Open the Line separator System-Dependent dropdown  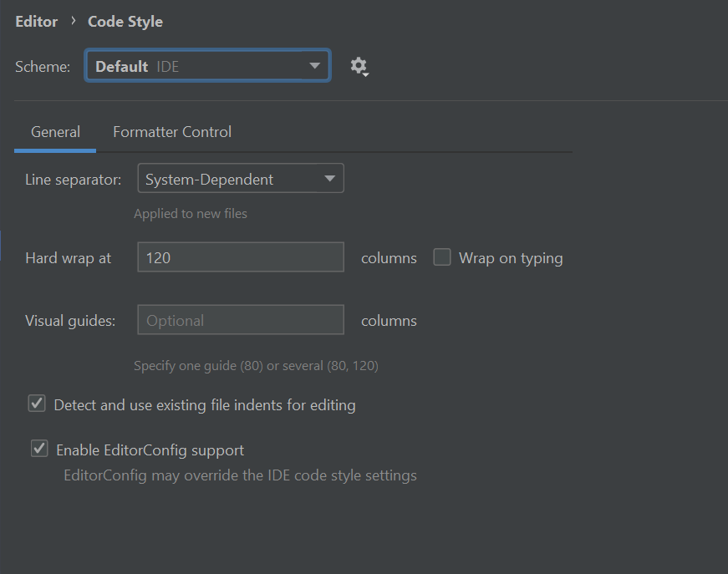tap(240, 179)
